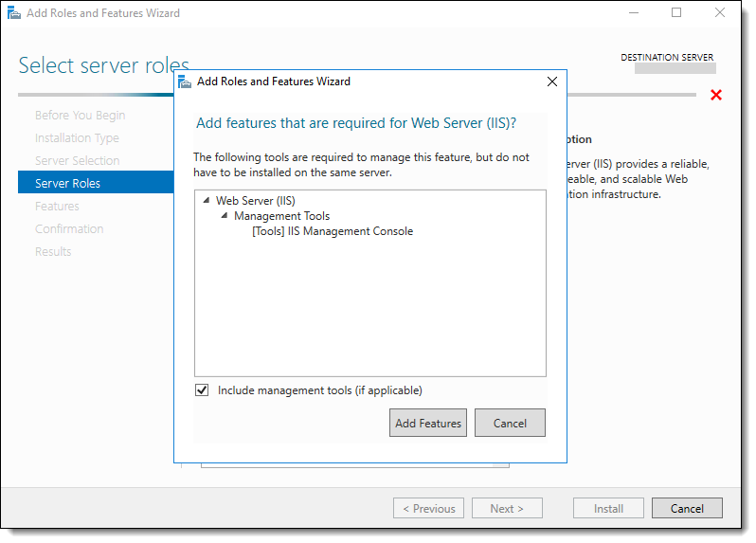Go to Before You Begin step
Viewport: 756px width, 543px height.
(80, 116)
